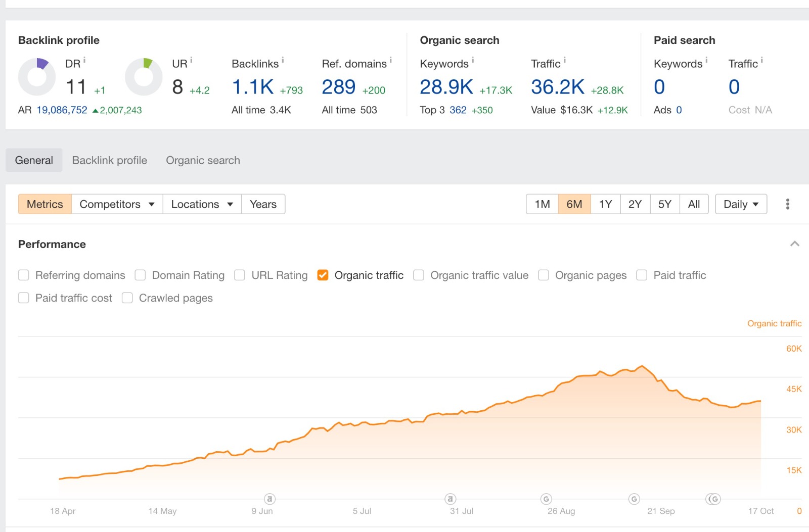Switch to the Organic search tab
This screenshot has height=532, width=809.
pos(203,160)
